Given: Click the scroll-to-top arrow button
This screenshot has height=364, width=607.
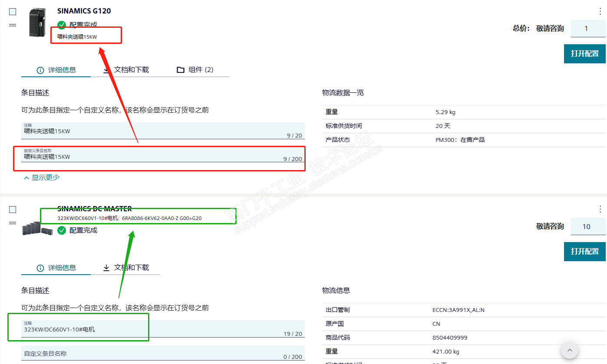Looking at the screenshot, I should [x=570, y=350].
